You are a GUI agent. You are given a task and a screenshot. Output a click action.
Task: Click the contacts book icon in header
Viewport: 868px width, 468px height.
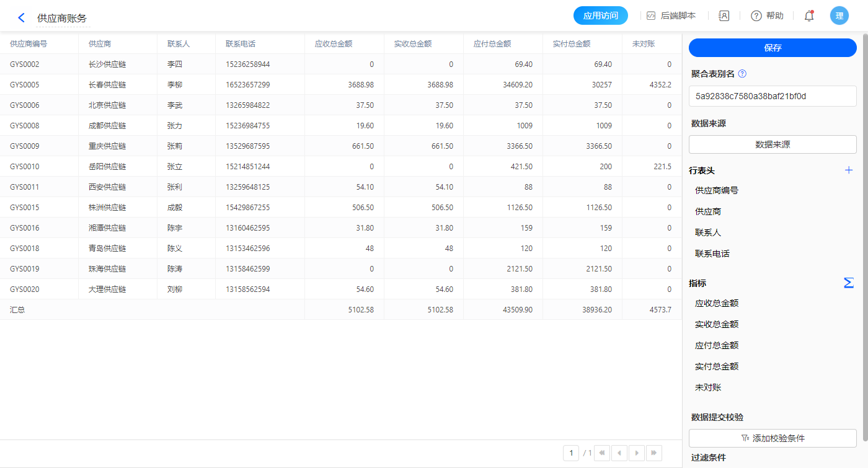click(x=724, y=16)
